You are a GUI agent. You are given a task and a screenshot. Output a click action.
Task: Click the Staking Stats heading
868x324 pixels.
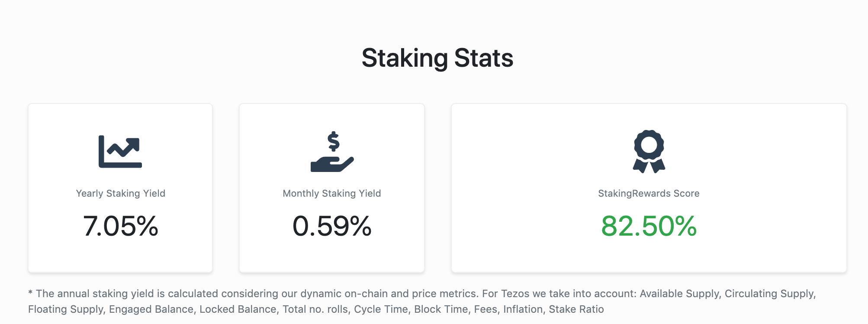437,58
